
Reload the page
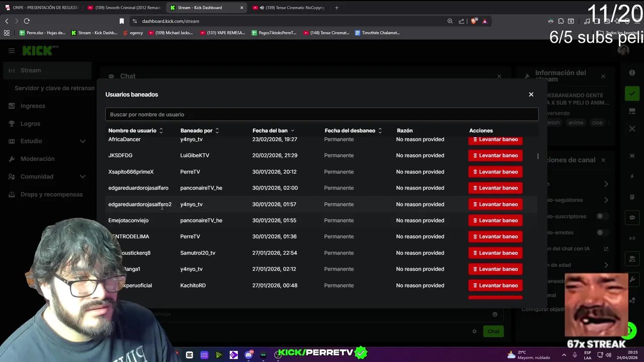click(27, 21)
